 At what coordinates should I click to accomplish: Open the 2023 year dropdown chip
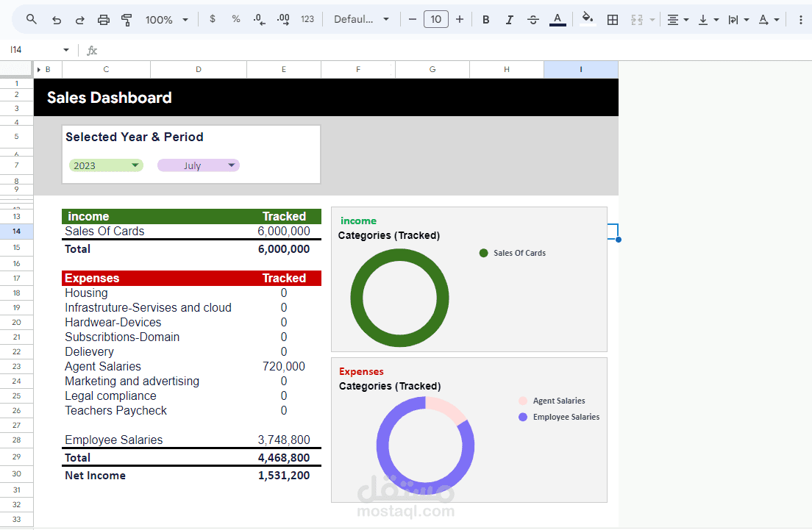pos(106,165)
